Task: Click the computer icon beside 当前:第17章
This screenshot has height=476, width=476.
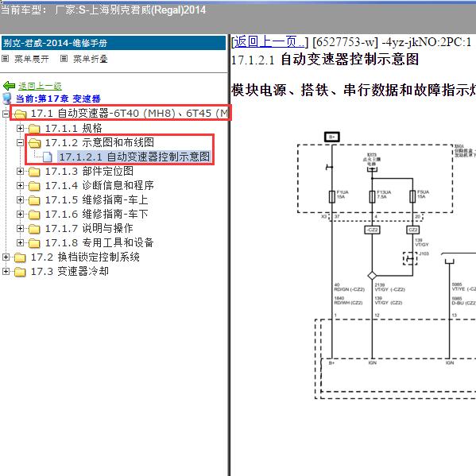Action: pos(6,99)
